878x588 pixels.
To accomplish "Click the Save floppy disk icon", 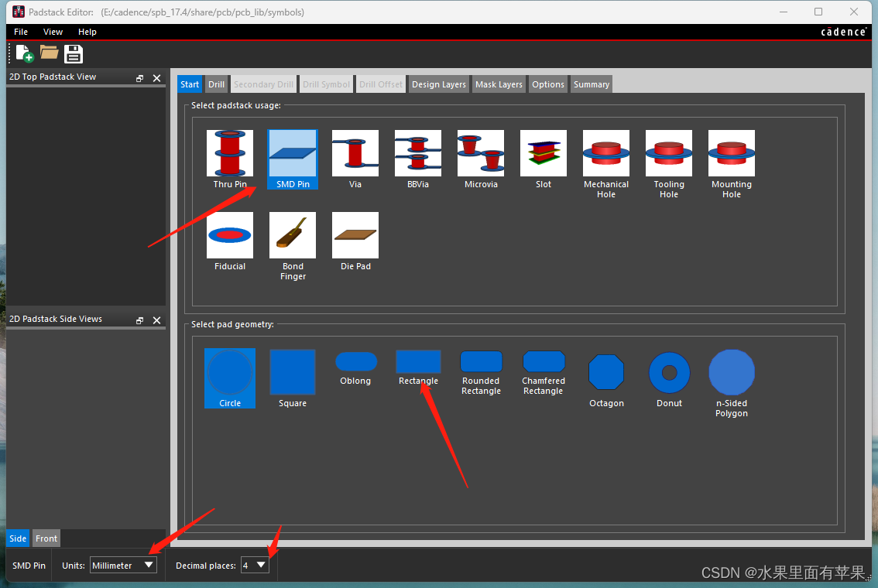I will pyautogui.click(x=74, y=53).
